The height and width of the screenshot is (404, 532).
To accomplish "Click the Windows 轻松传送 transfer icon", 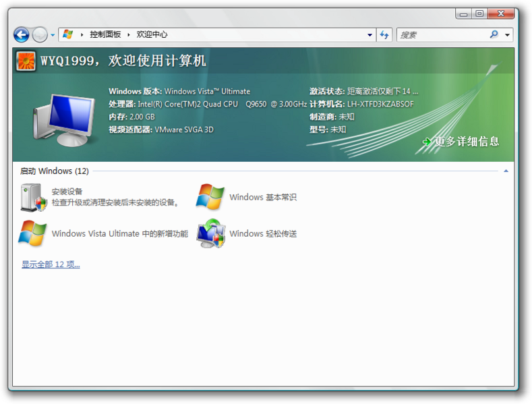I will 210,233.
